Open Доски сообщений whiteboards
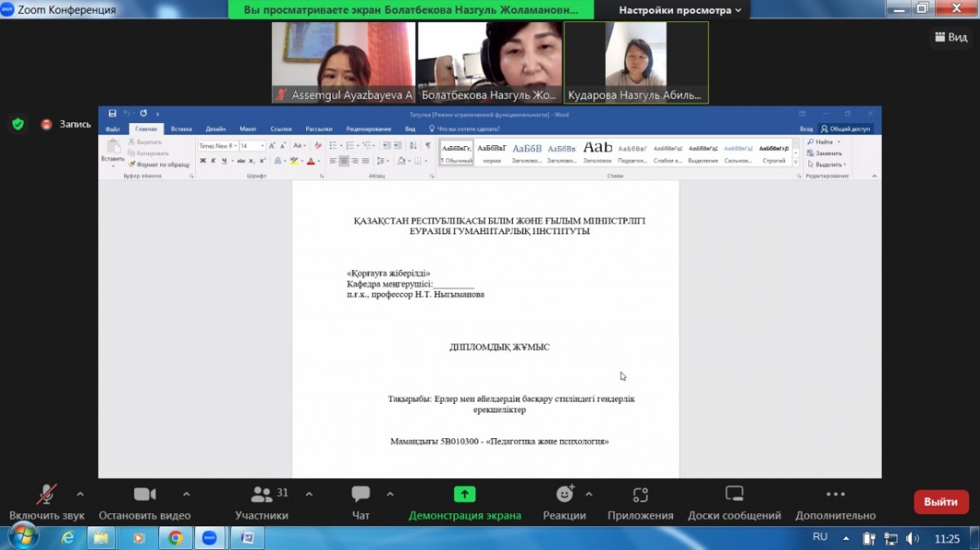 (734, 495)
